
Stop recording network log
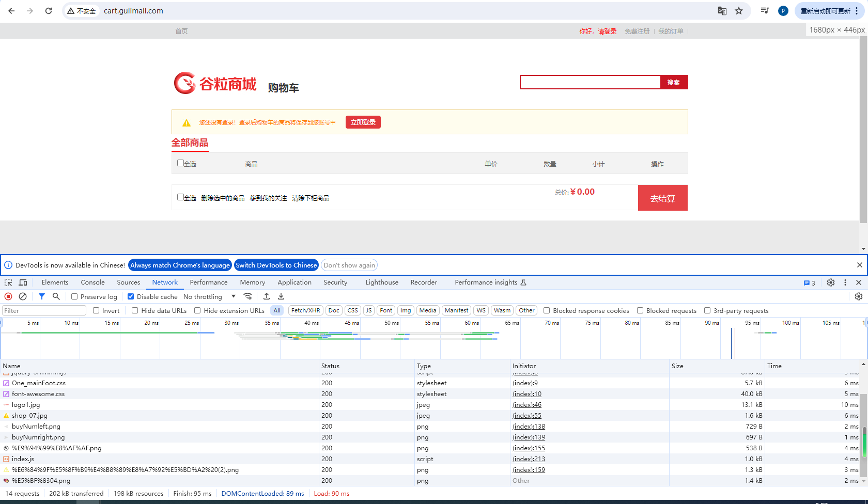(8, 296)
